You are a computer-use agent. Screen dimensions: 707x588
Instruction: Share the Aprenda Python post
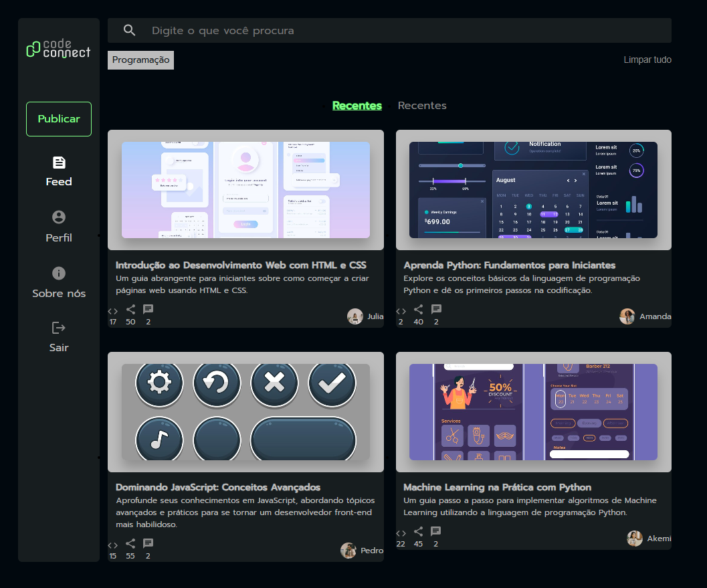point(418,310)
